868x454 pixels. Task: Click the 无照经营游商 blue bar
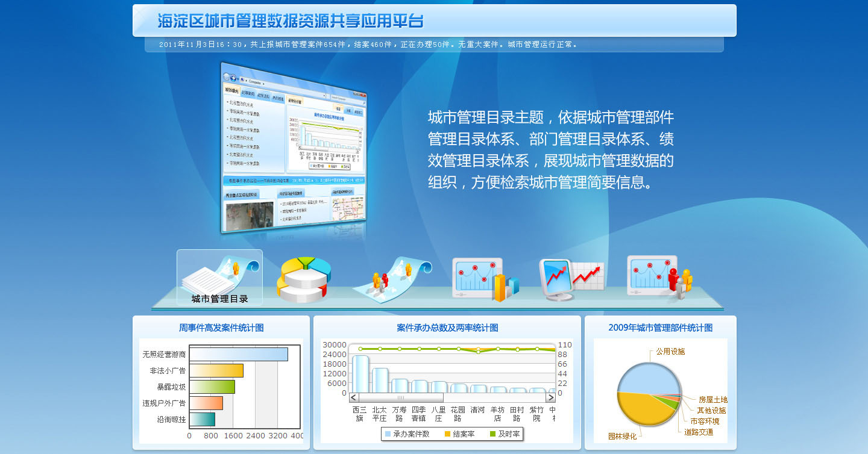(x=239, y=354)
